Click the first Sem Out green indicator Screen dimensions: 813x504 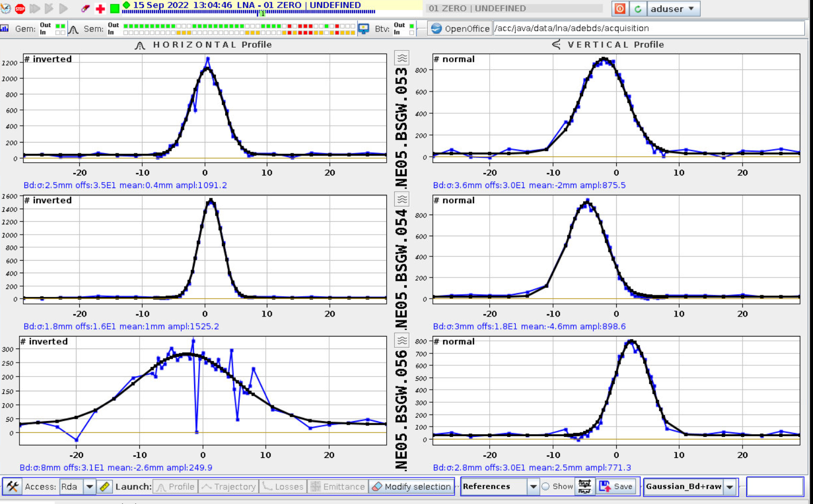point(126,25)
